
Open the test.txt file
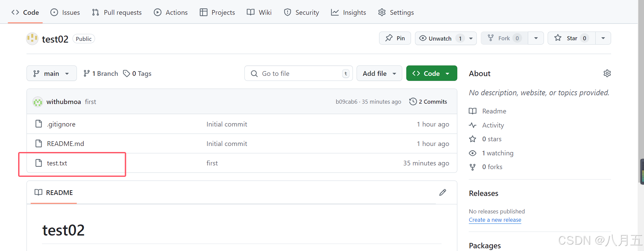[x=57, y=163]
